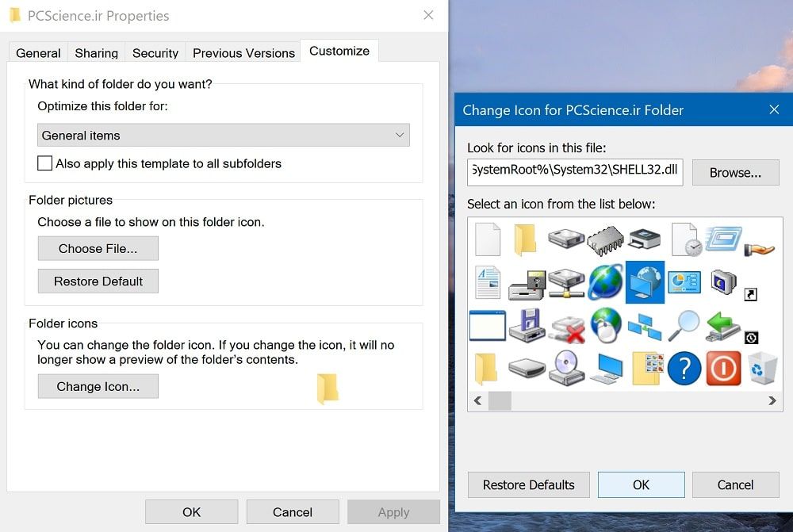Switch to the Sharing tab

coord(96,53)
